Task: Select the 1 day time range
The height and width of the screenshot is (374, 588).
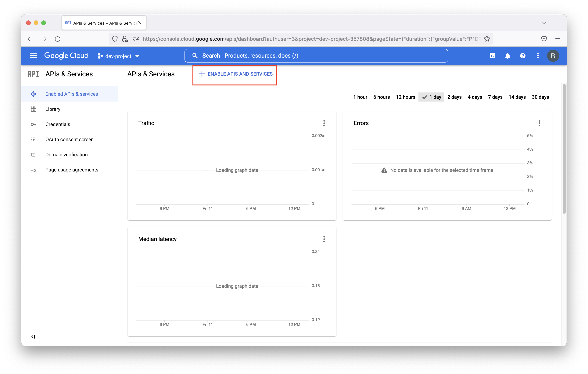Action: coord(431,97)
